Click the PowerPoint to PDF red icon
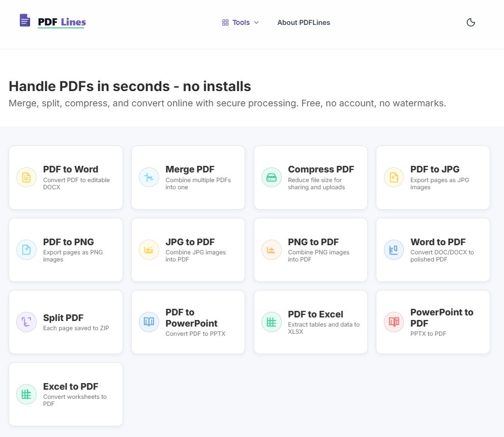 [394, 322]
